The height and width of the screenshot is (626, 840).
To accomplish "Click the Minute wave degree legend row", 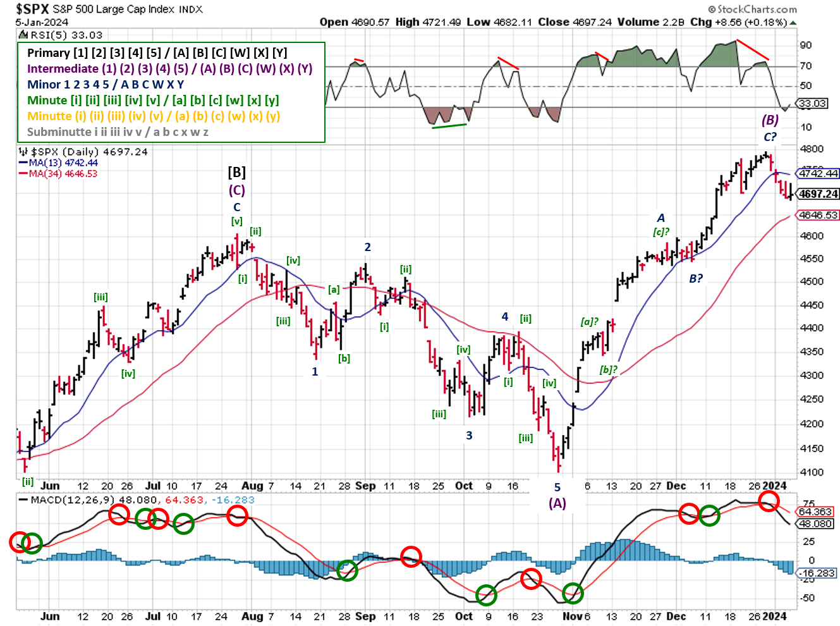I will 153,101.
